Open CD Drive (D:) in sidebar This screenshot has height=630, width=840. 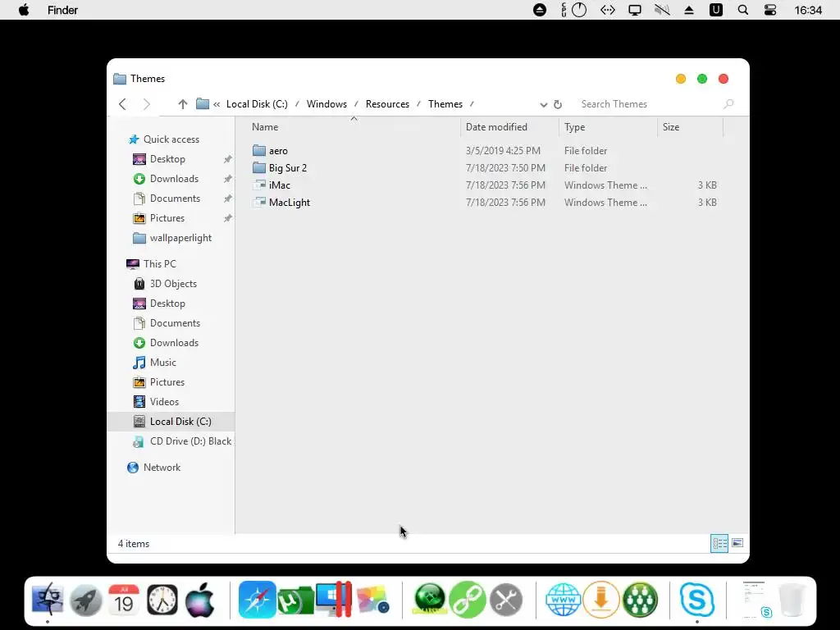190,441
